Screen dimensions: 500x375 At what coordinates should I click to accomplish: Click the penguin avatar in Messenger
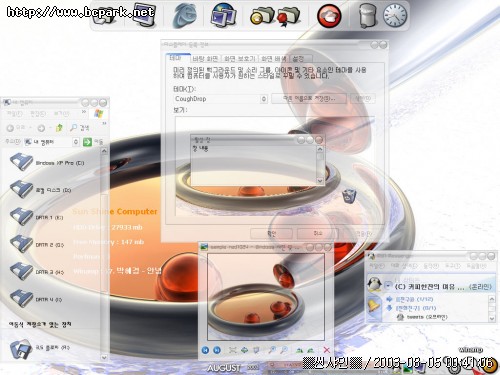click(374, 284)
